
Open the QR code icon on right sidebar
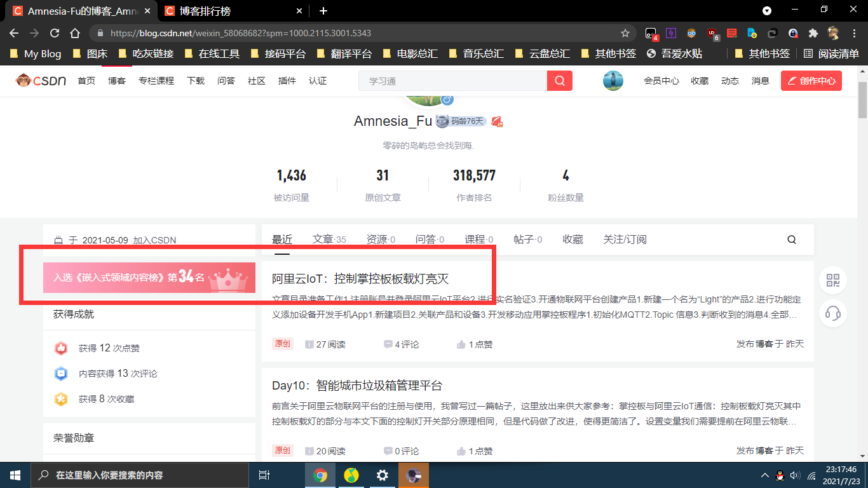tap(832, 280)
